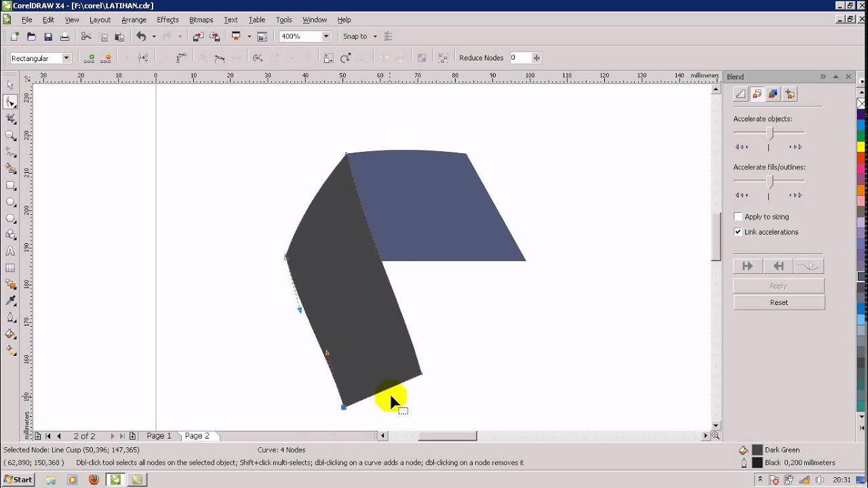This screenshot has height=488, width=868.
Task: Click the Apply button in Blend docker
Action: tap(778, 286)
